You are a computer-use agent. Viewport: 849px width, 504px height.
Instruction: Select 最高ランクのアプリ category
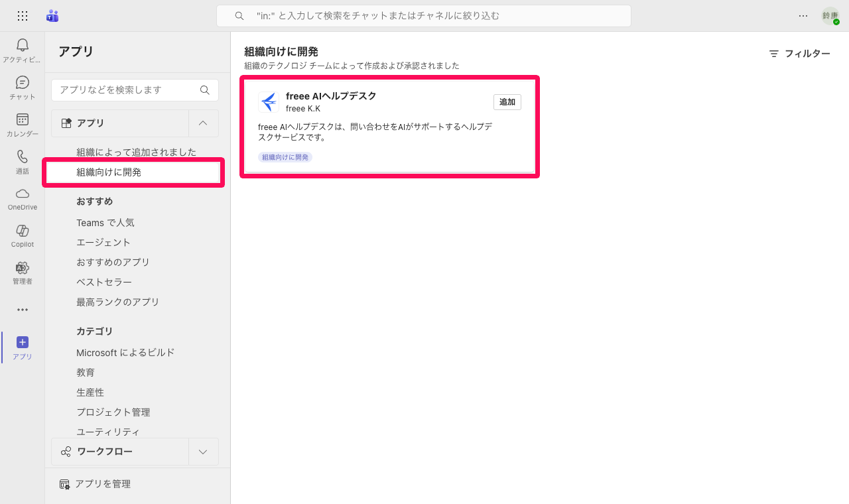(x=118, y=302)
